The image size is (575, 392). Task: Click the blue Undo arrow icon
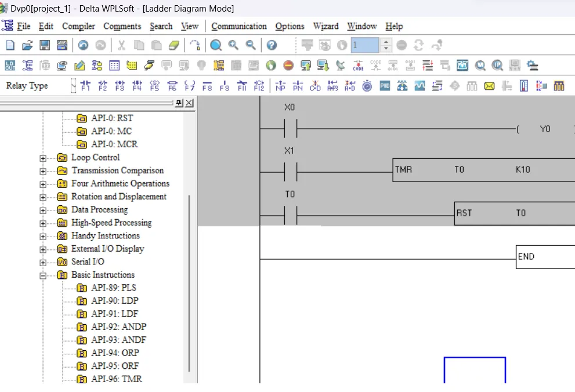[83, 45]
